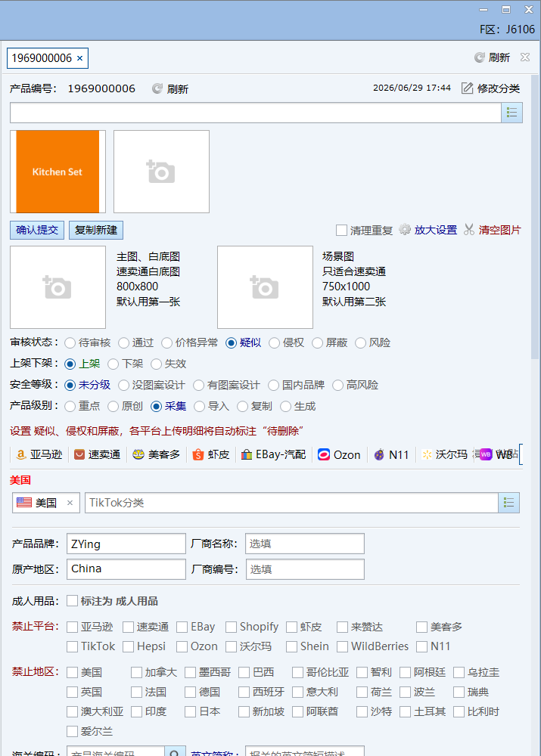Check 亚马逊 under 禁止平台
This screenshot has width=541, height=756.
click(x=72, y=627)
